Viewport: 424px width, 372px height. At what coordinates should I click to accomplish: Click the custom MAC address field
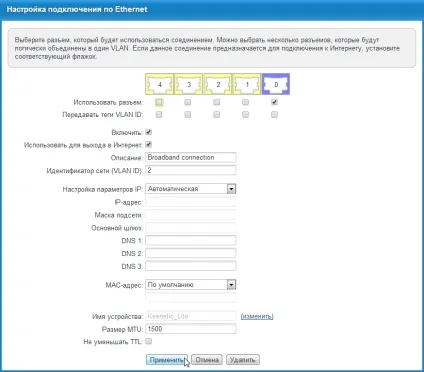tap(191, 297)
